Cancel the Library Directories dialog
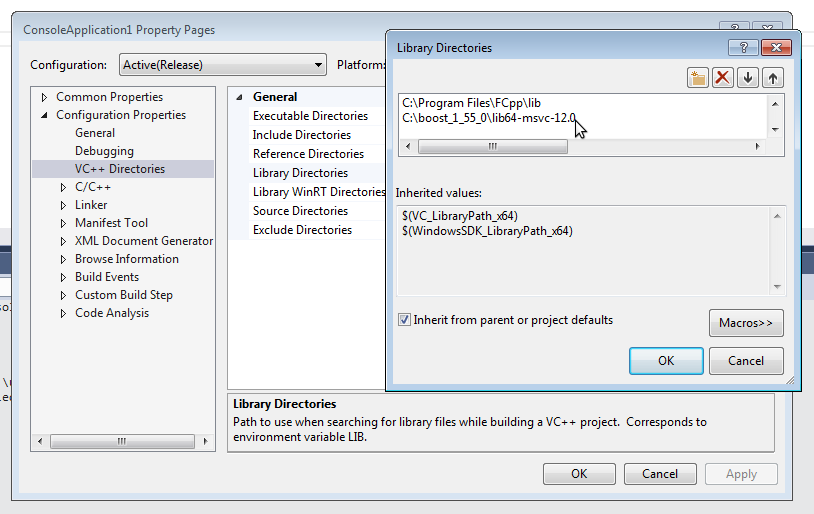This screenshot has height=514, width=814. pos(745,361)
